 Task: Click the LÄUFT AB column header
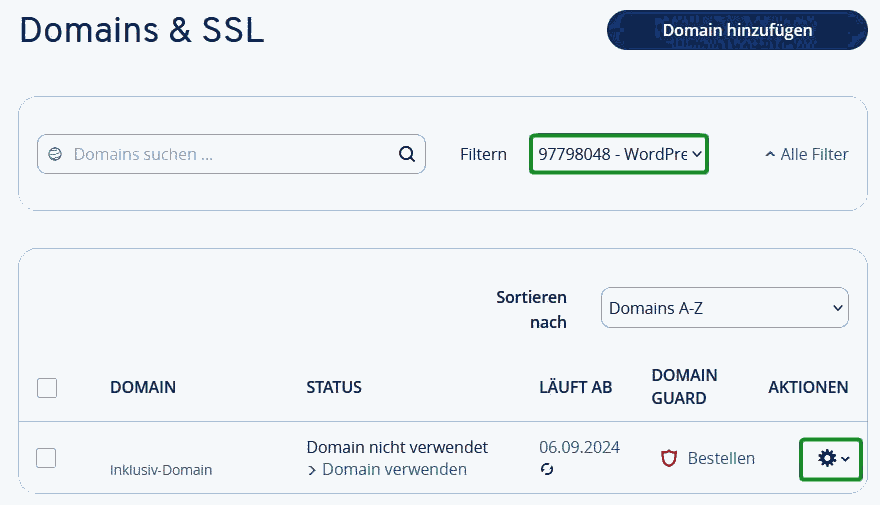pos(575,387)
